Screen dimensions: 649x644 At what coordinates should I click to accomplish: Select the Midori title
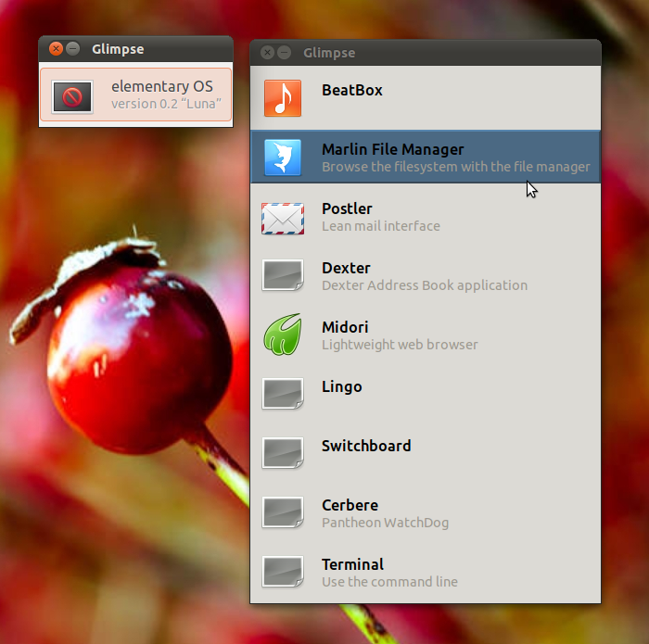point(345,327)
